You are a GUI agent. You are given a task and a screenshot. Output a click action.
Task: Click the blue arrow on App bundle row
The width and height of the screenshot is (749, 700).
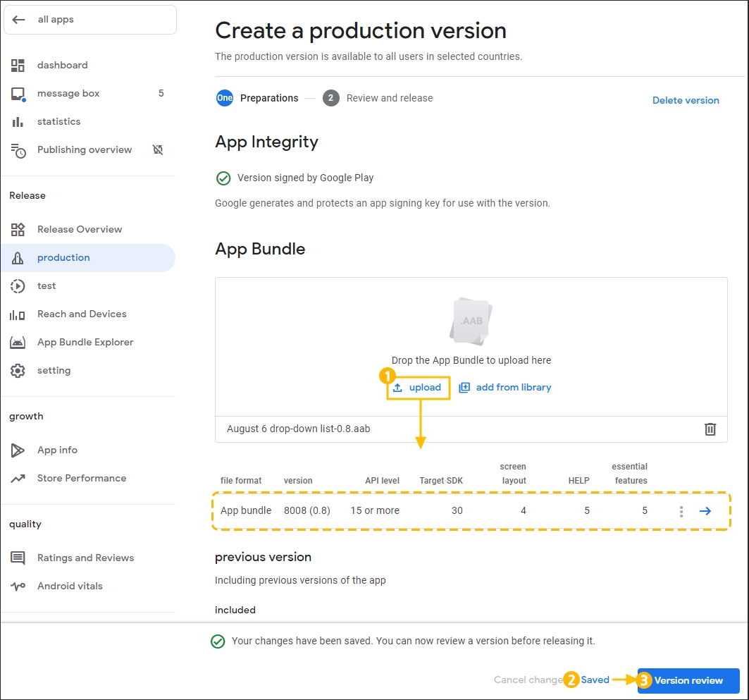pos(705,511)
